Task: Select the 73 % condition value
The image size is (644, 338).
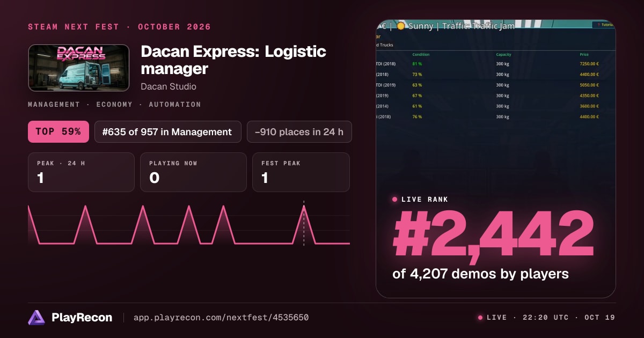Action: [417, 75]
